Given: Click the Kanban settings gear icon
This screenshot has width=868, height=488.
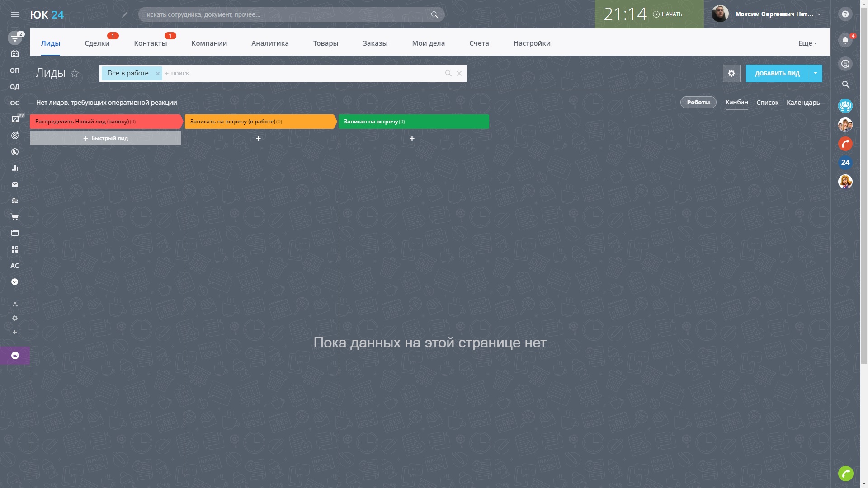Looking at the screenshot, I should click(731, 73).
